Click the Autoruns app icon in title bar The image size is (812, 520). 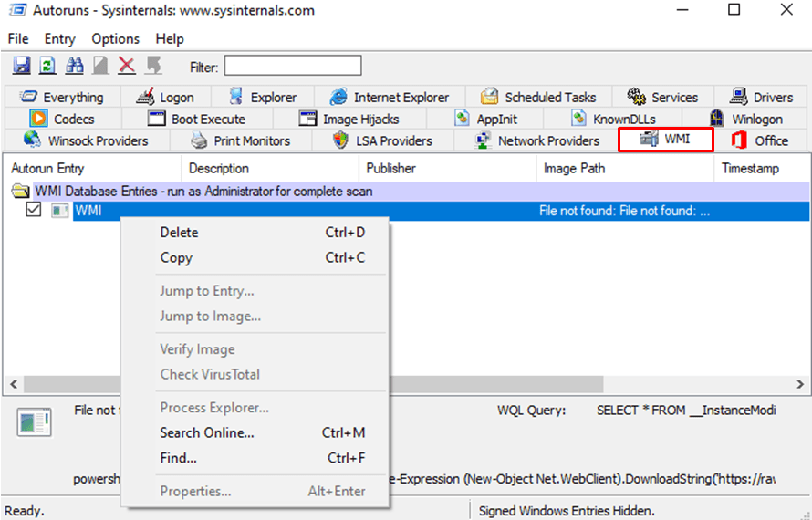coord(17,10)
